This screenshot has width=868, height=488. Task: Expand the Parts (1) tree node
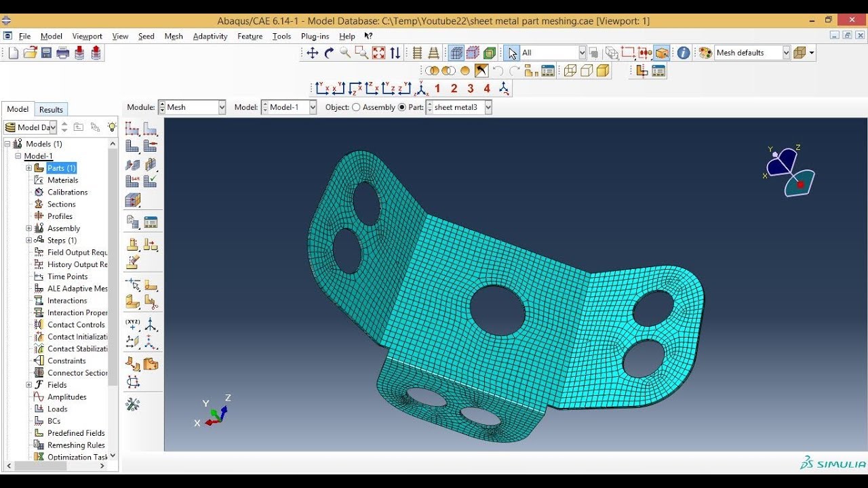[29, 168]
